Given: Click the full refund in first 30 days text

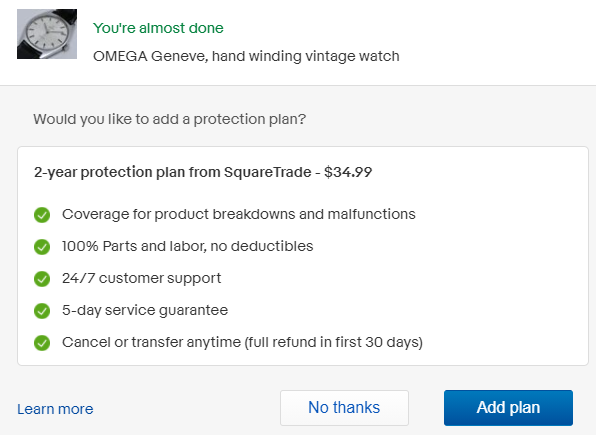Looking at the screenshot, I should point(334,342).
